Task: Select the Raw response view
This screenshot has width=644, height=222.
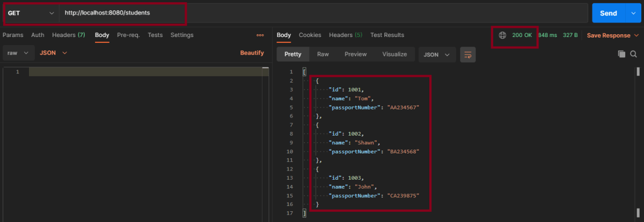Action: pos(323,54)
